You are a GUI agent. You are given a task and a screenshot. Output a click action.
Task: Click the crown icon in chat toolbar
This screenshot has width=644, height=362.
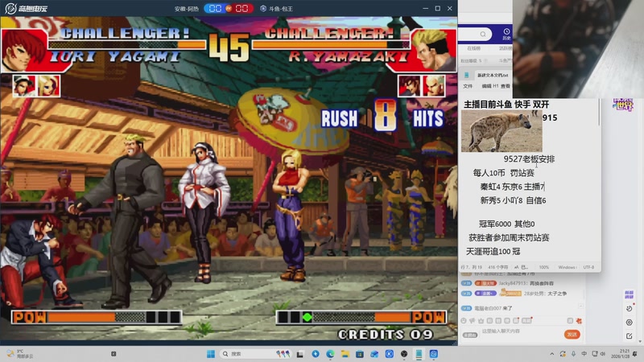click(x=481, y=320)
